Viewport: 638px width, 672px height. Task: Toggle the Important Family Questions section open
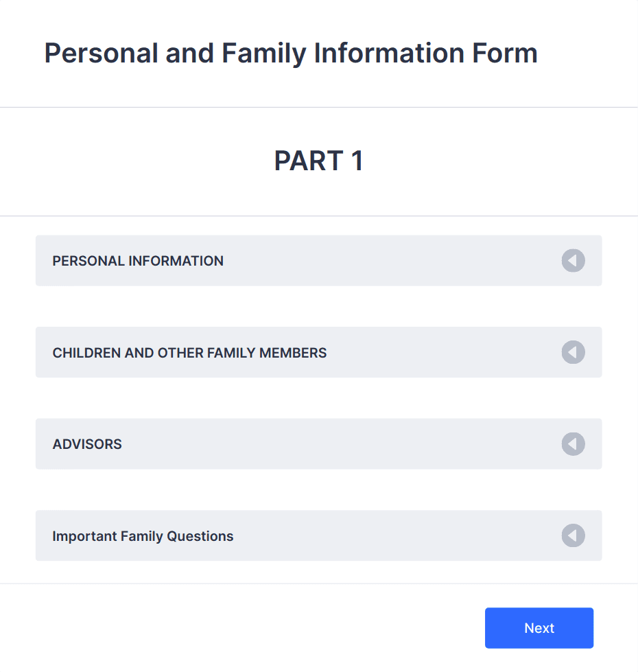(x=318, y=535)
